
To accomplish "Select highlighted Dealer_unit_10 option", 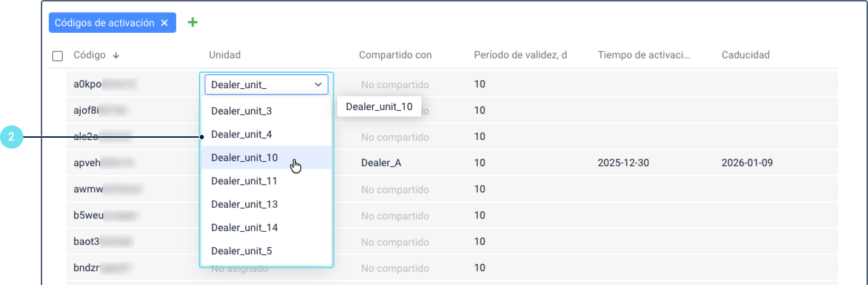I will point(267,157).
